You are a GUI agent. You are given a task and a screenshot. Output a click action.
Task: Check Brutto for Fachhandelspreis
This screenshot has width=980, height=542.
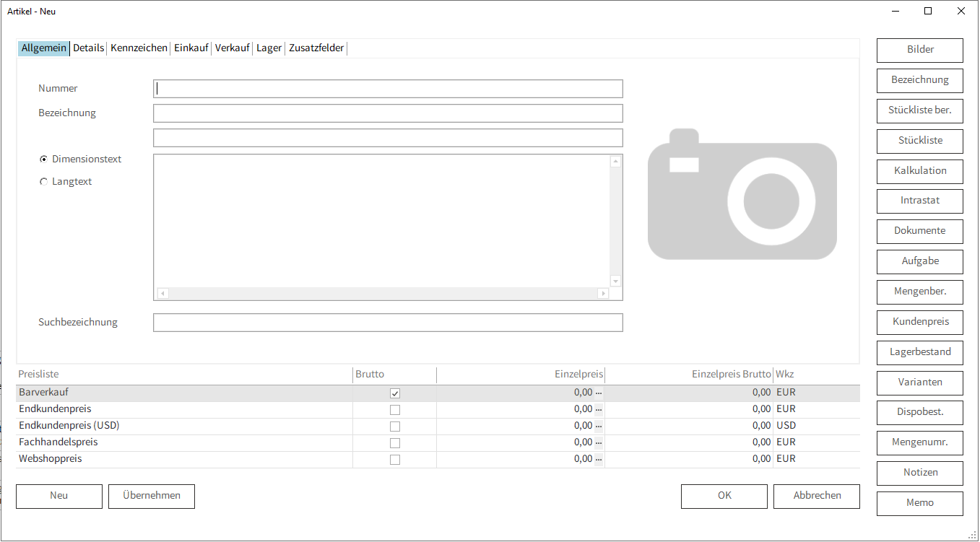[x=395, y=443]
